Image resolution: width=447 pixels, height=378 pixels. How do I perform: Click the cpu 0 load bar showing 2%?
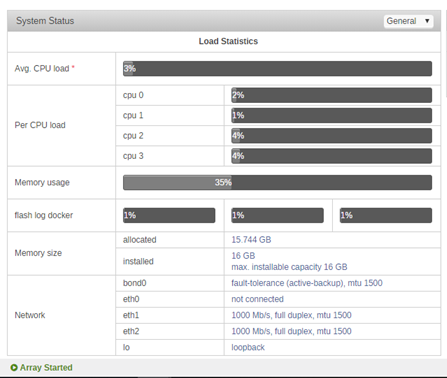coord(332,95)
